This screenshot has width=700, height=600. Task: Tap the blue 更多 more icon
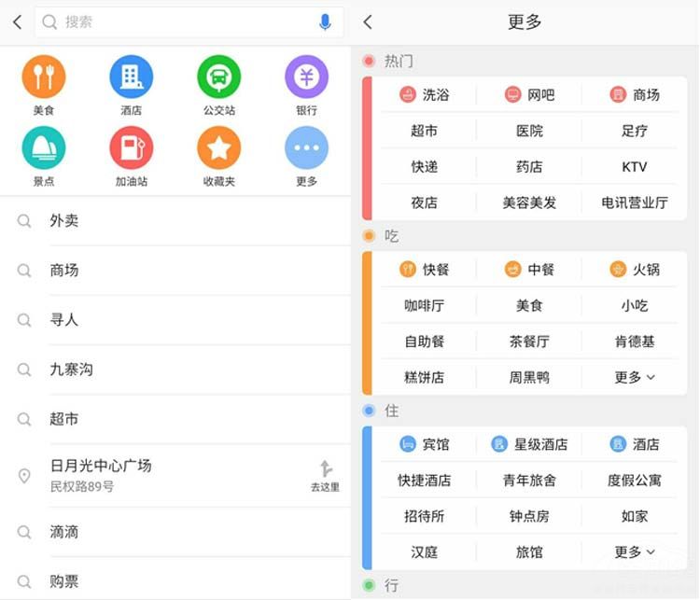point(306,148)
